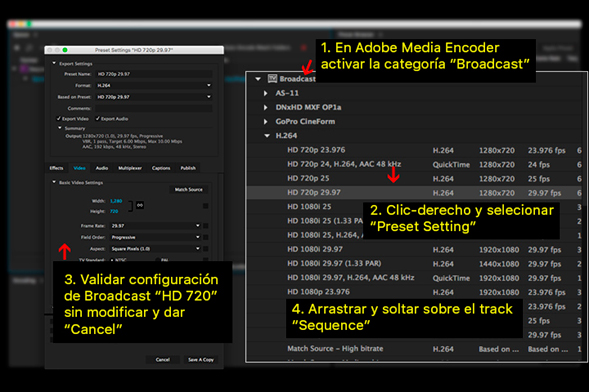Select the HD 720p 23.976 preset
Viewport: 589px width, 392px height.
point(316,150)
